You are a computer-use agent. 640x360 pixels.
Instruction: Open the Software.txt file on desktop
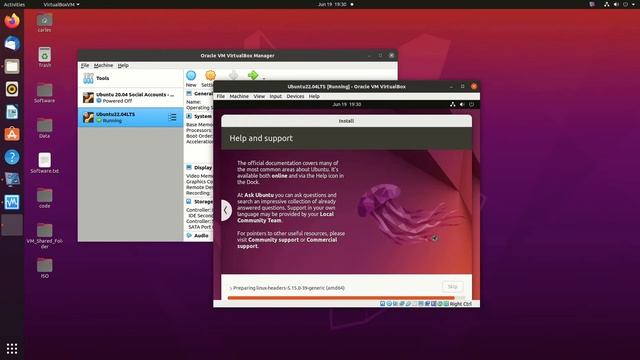point(44,163)
